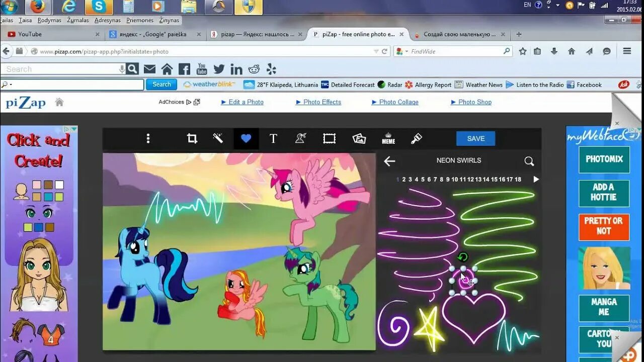Image resolution: width=644 pixels, height=362 pixels.
Task: Click the blue Search button in toolbar
Action: (162, 84)
